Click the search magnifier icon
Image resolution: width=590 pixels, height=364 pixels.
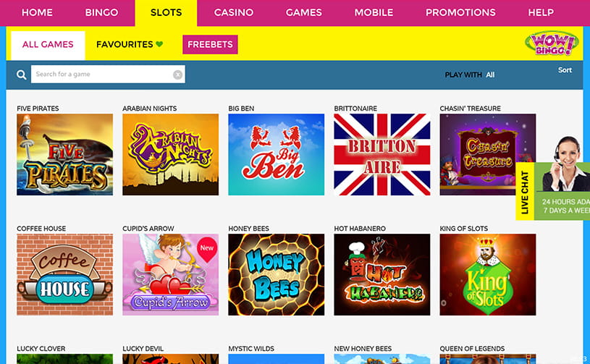point(22,75)
